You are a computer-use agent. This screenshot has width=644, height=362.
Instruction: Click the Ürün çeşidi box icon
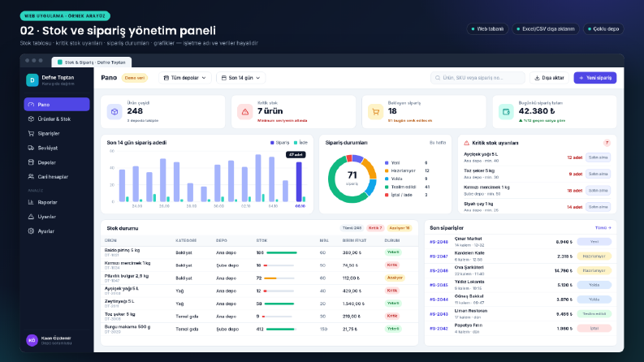115,112
